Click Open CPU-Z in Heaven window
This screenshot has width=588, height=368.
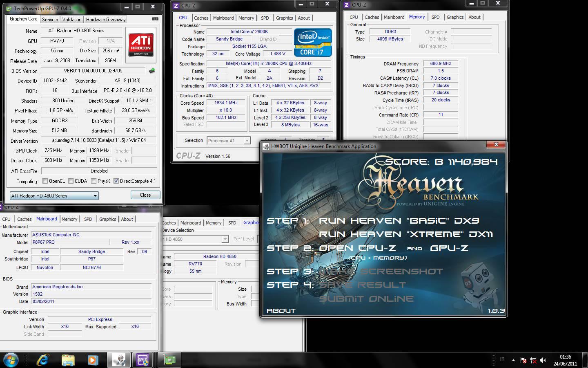(357, 248)
